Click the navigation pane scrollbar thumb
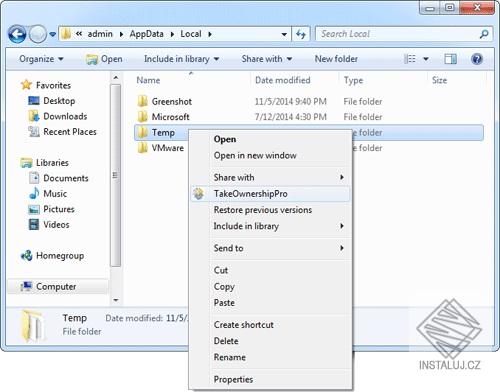 [115, 175]
